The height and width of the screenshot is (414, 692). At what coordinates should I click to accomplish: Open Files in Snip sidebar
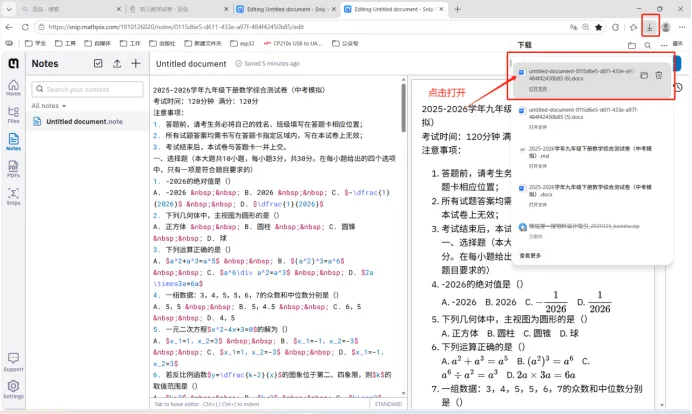[13, 115]
